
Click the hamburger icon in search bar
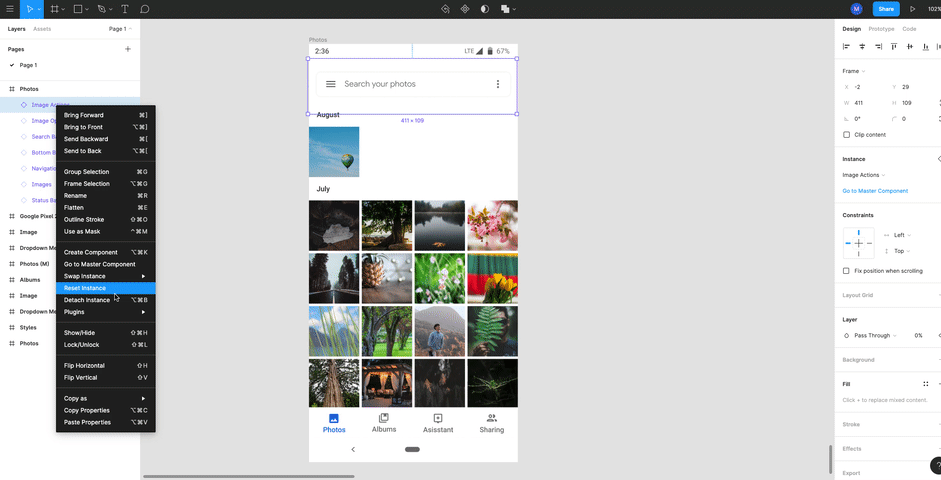point(331,84)
